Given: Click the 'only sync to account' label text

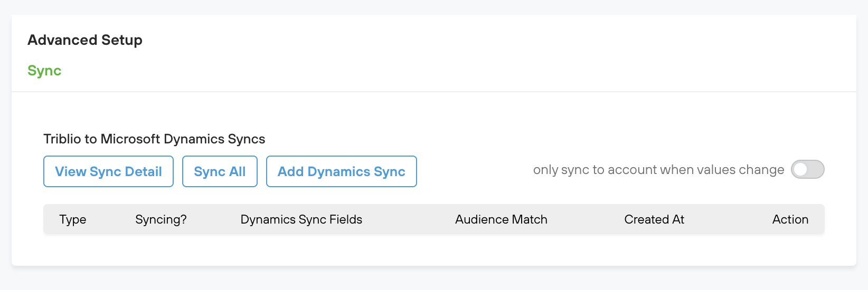Looking at the screenshot, I should pyautogui.click(x=658, y=170).
